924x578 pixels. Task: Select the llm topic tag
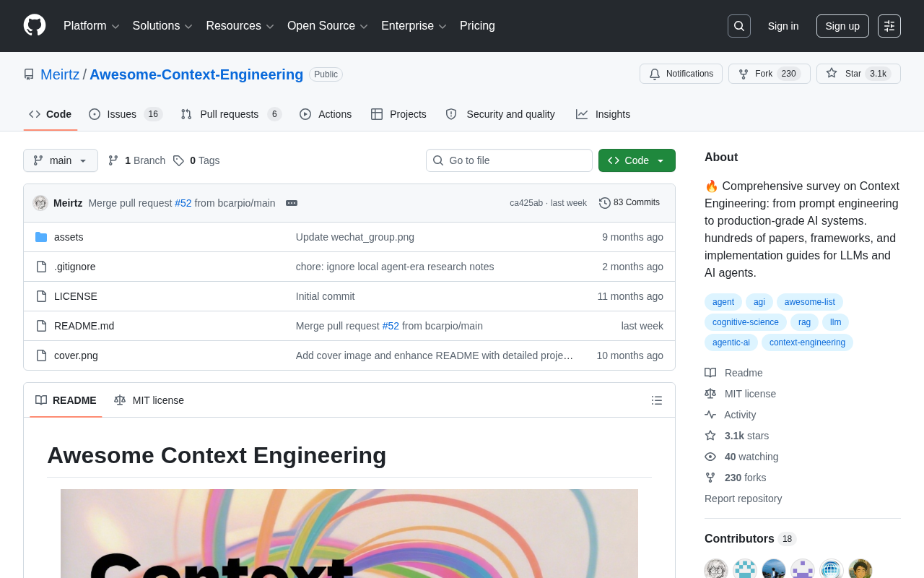pyautogui.click(x=836, y=322)
